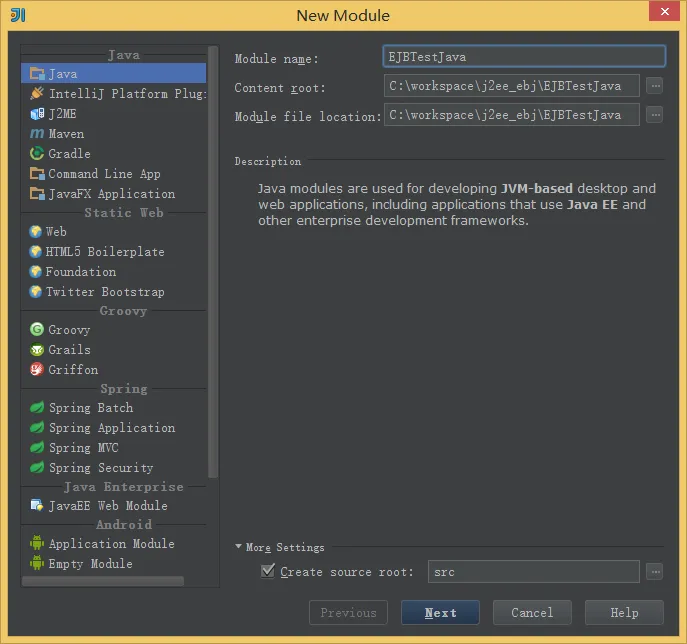
Task: Select 'Twitter Bootstrap' entry text
Action: (105, 292)
